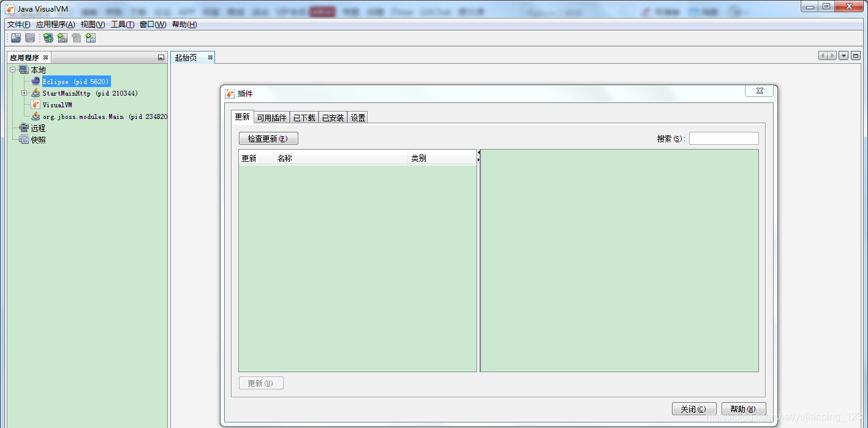Switch to the 设置 tab
This screenshot has width=868, height=428.
point(358,118)
